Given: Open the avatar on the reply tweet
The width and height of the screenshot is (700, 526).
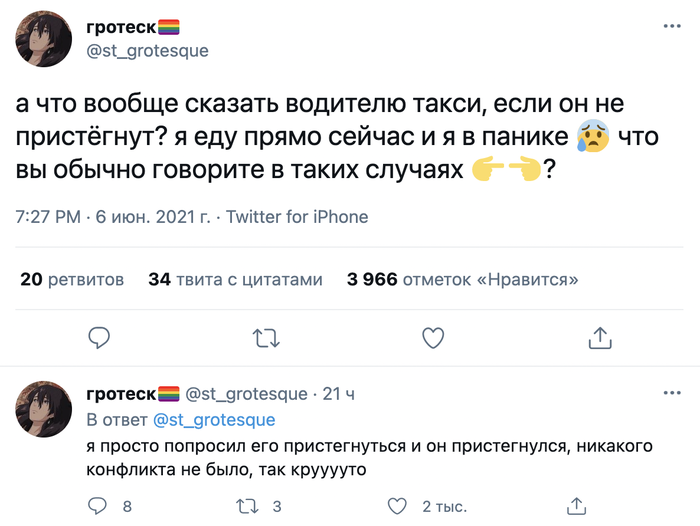Looking at the screenshot, I should point(43,410).
